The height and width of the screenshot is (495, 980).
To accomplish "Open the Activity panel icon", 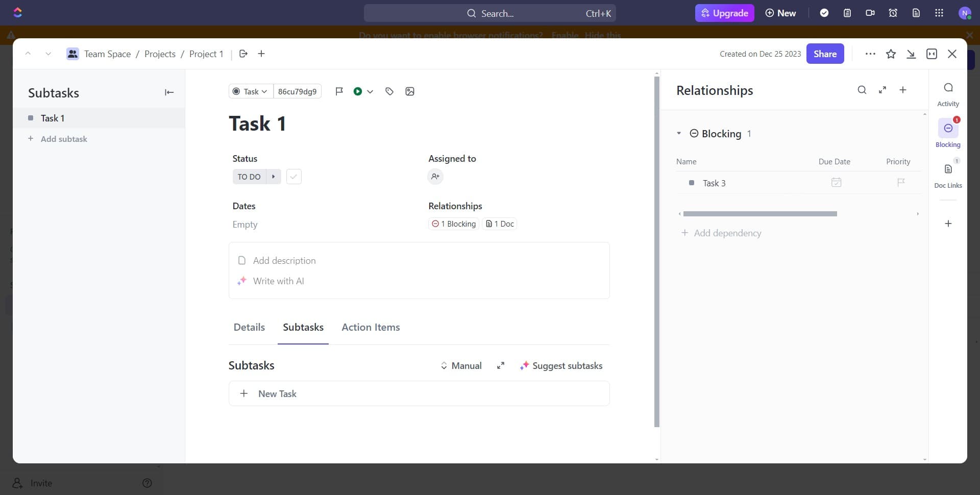I will coord(948,93).
